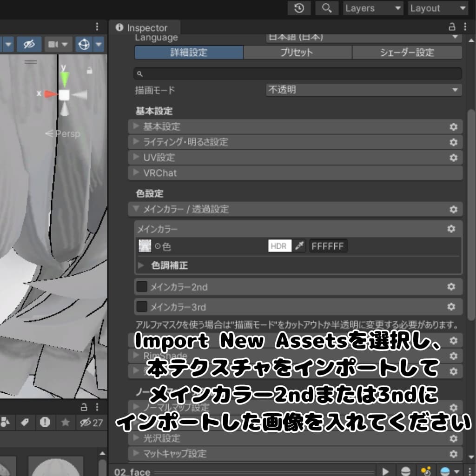Click the search field in the Inspector
Viewport: 476px width, 476px height.
click(297, 73)
